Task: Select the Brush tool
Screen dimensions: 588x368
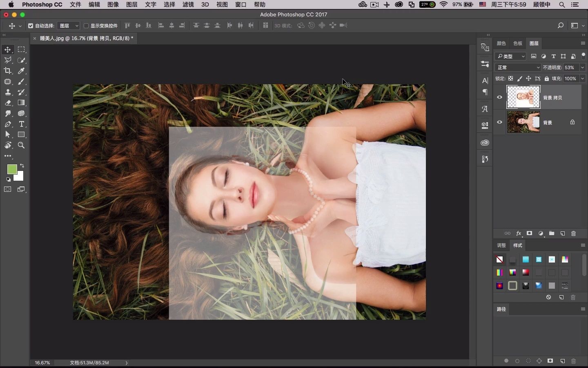Action: (21, 81)
